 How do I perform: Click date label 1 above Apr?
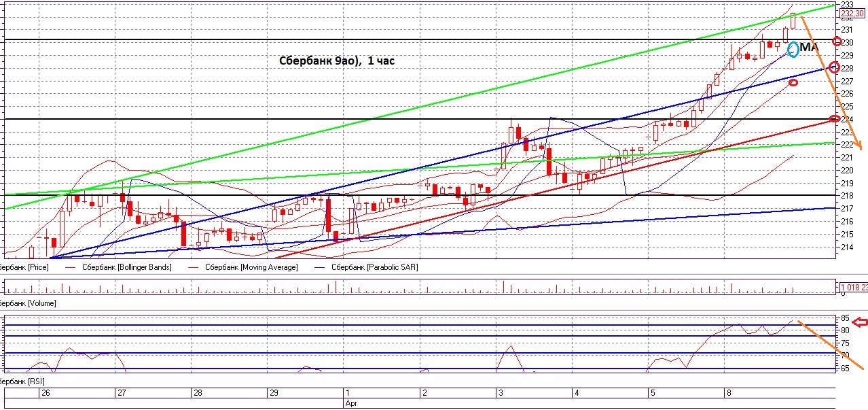point(348,393)
